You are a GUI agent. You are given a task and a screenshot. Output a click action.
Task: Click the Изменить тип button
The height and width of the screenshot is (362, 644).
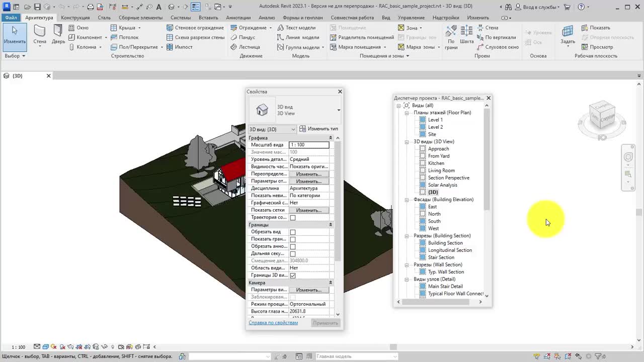pyautogui.click(x=318, y=129)
